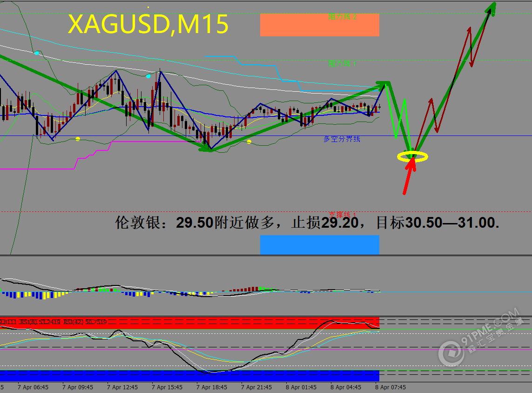Click the 7 Apr 18:45 time label
The height and width of the screenshot is (393, 532).
coord(212,387)
